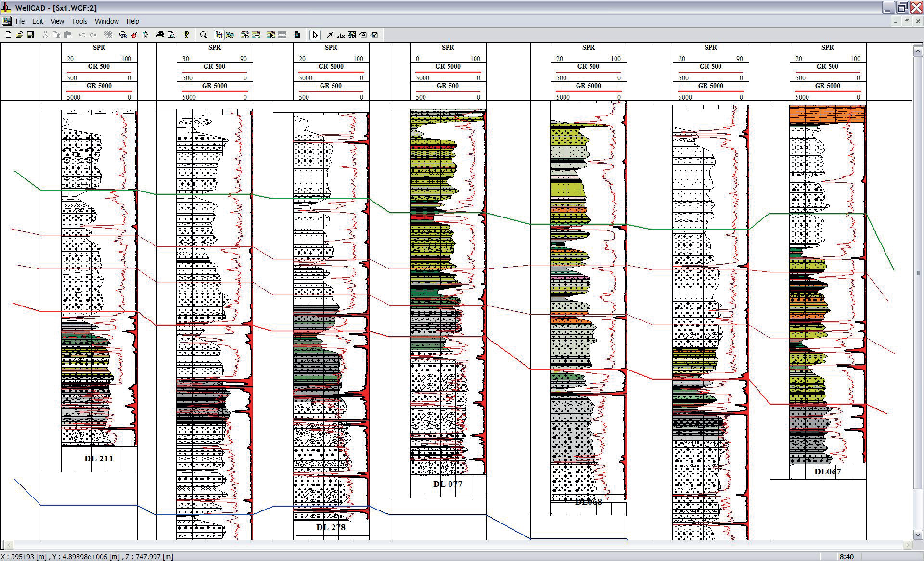Open Print Preview from the toolbar
This screenshot has height=561, width=924.
point(171,35)
